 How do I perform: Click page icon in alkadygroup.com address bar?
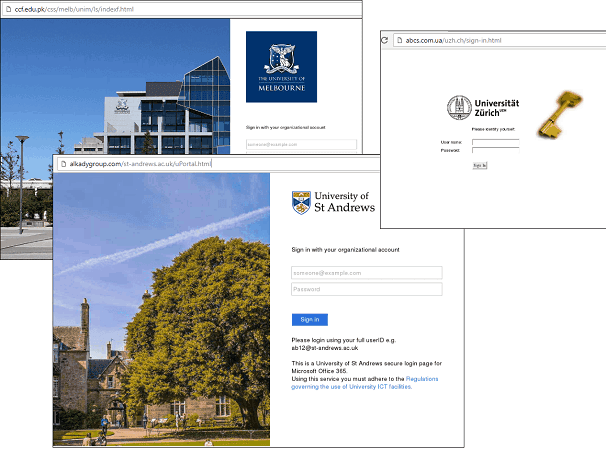tap(62, 164)
